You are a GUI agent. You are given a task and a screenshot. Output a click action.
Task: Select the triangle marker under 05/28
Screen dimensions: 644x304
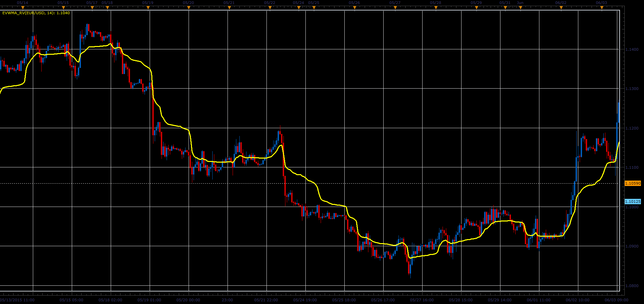point(436,8)
